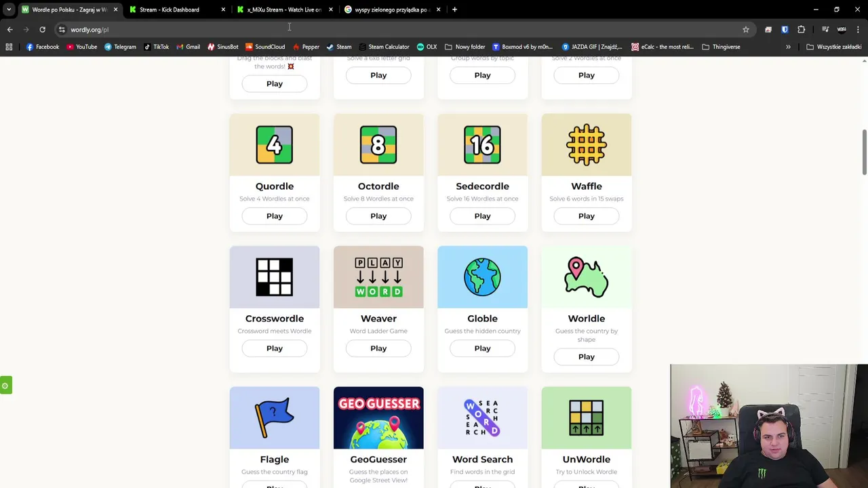Open the SinusBot bookmark
Viewport: 868px width, 488px height.
point(222,47)
